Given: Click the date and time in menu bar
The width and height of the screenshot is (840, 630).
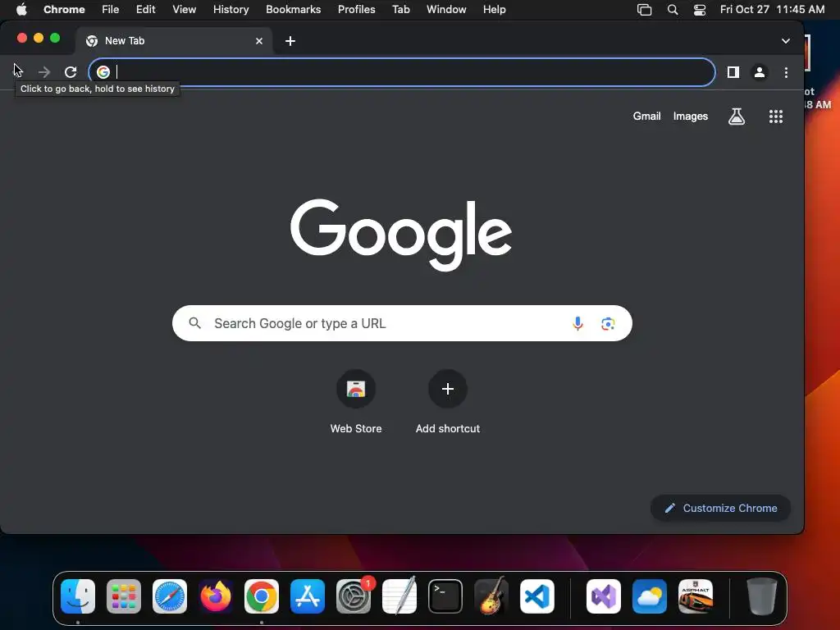Looking at the screenshot, I should (x=772, y=9).
